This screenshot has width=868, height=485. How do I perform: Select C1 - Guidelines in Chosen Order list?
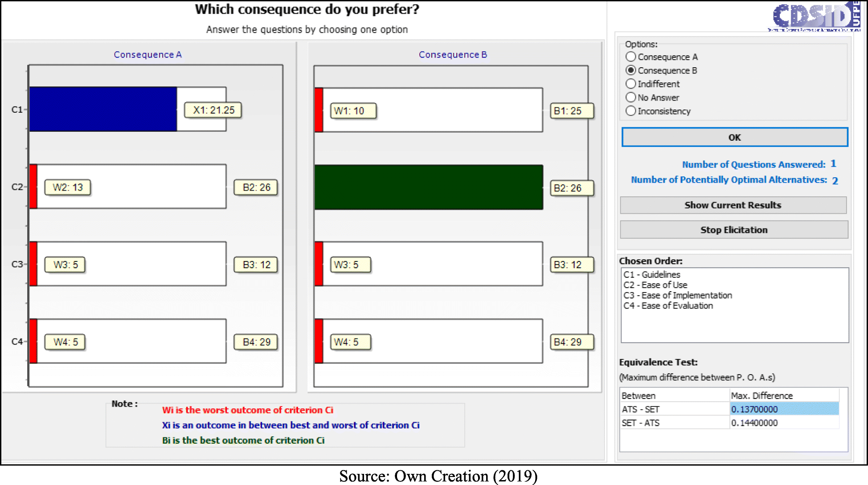pyautogui.click(x=652, y=274)
